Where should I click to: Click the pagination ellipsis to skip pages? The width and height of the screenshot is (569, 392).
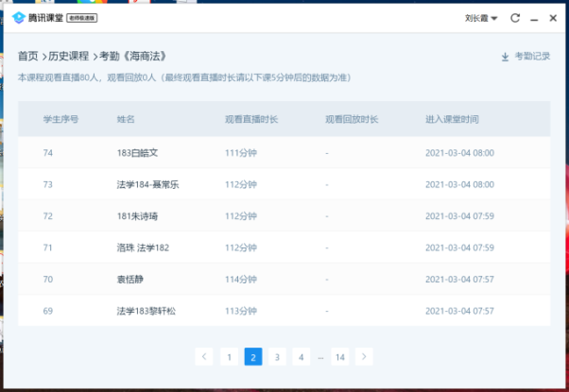321,356
